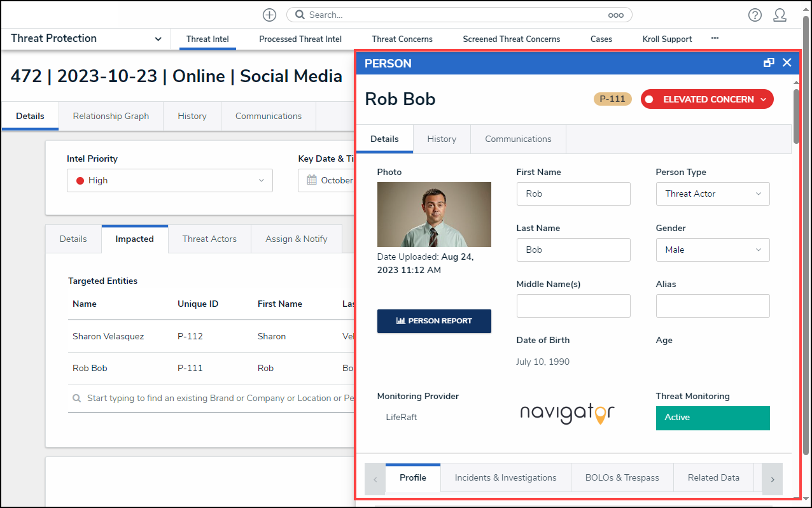The height and width of the screenshot is (508, 812).
Task: Expand the Person Type dropdown
Action: click(712, 194)
